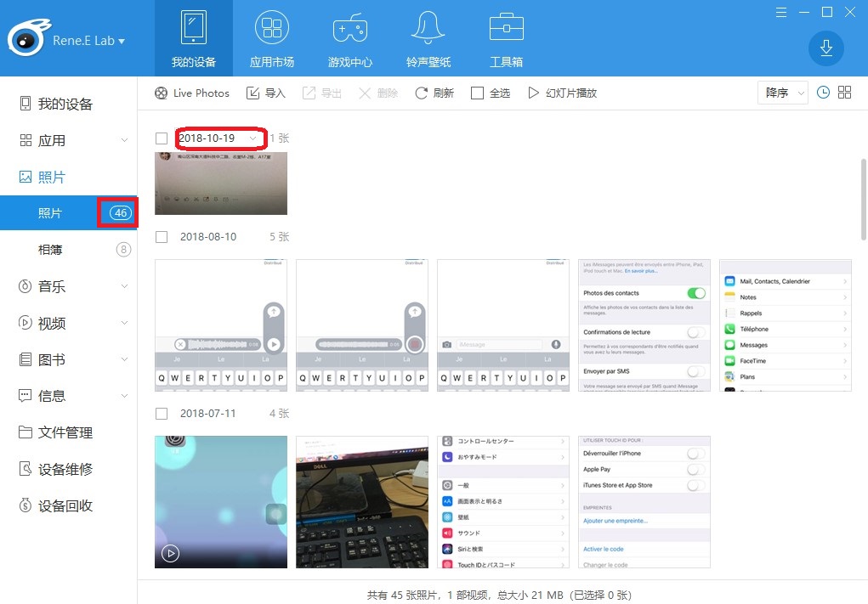
Task: Click the 2018-08-10 date label
Action: coord(208,237)
